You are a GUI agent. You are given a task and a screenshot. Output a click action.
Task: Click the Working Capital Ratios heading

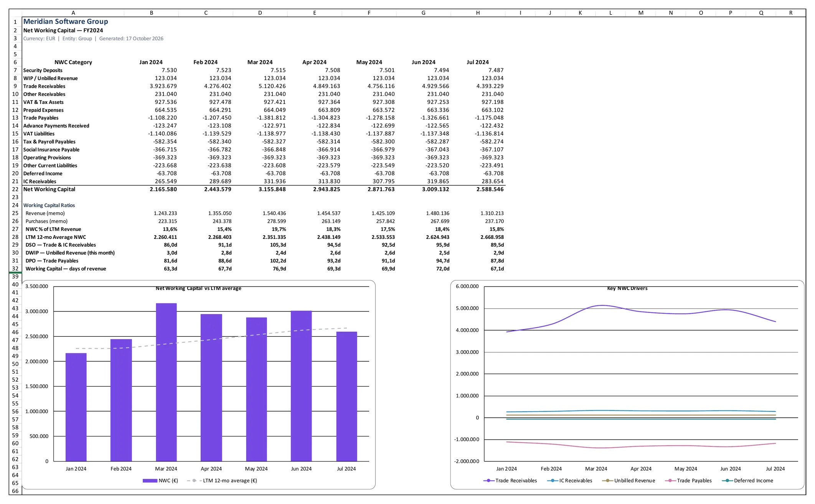coord(49,205)
